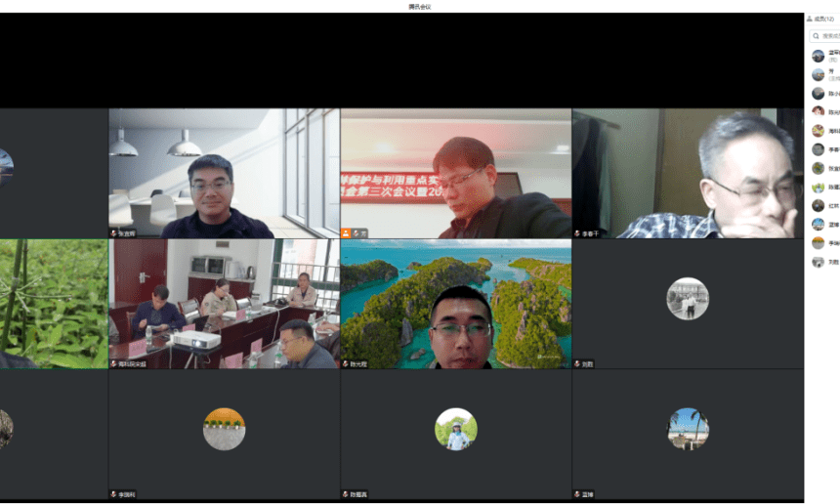
Task: Click the members icon at the top of the participant panel
Action: click(x=810, y=19)
